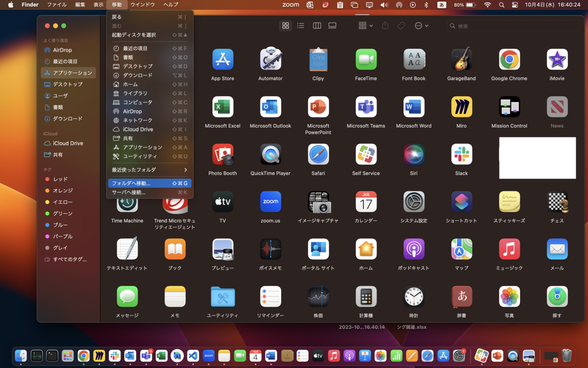Open すべてのタグ... in the sidebar
Screen dimensions: 588x368
[68, 259]
